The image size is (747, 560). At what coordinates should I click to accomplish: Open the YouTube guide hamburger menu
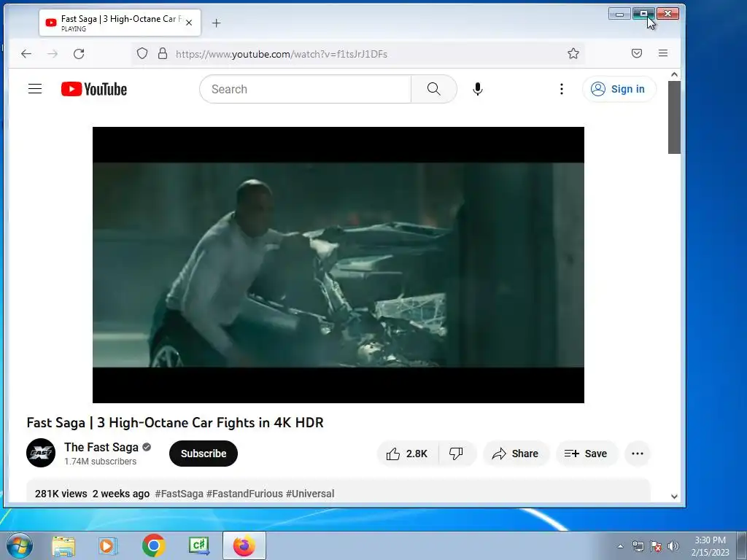[35, 89]
